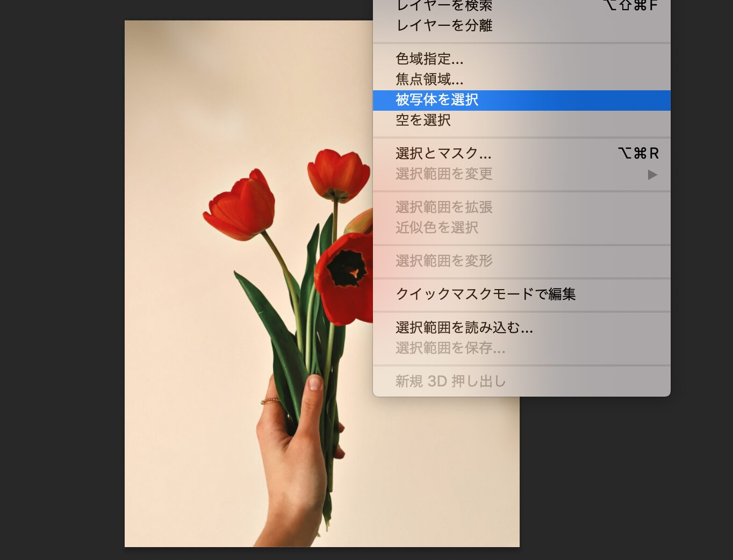
Task: Choose 近似色を選択 (Similar) menu item
Action: pos(437,228)
